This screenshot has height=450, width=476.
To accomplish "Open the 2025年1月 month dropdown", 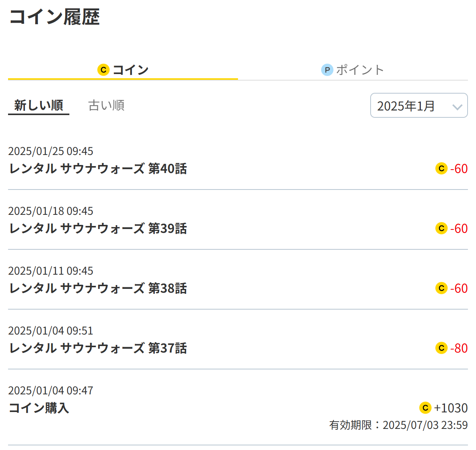I will coord(419,105).
